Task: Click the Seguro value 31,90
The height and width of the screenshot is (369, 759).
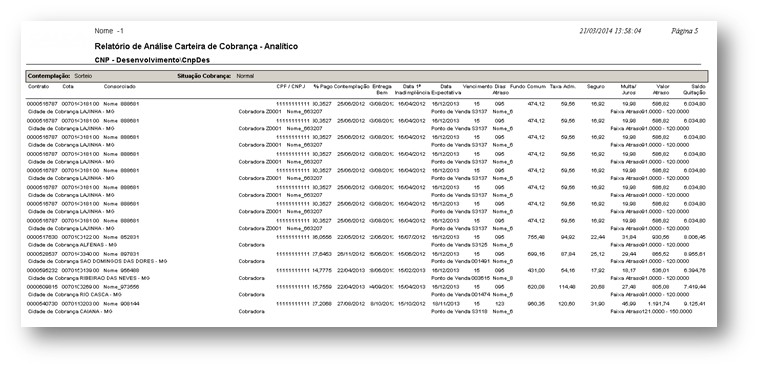Action: tap(598, 304)
